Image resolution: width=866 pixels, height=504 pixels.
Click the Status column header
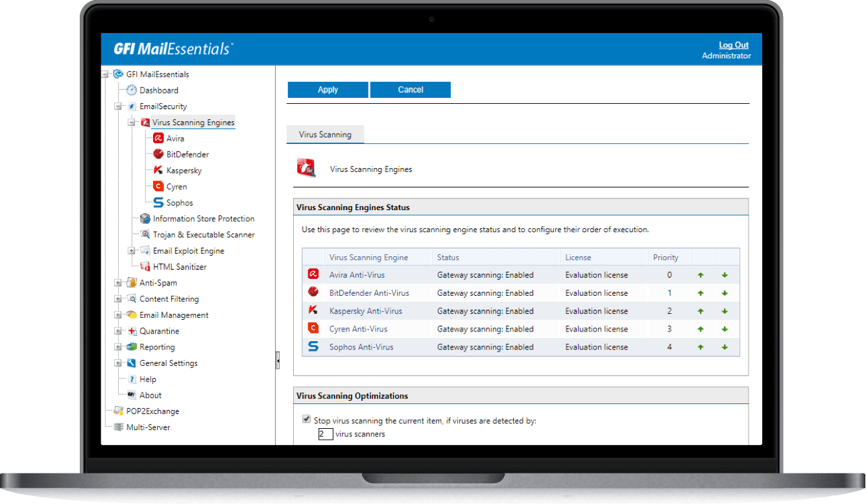click(x=448, y=258)
